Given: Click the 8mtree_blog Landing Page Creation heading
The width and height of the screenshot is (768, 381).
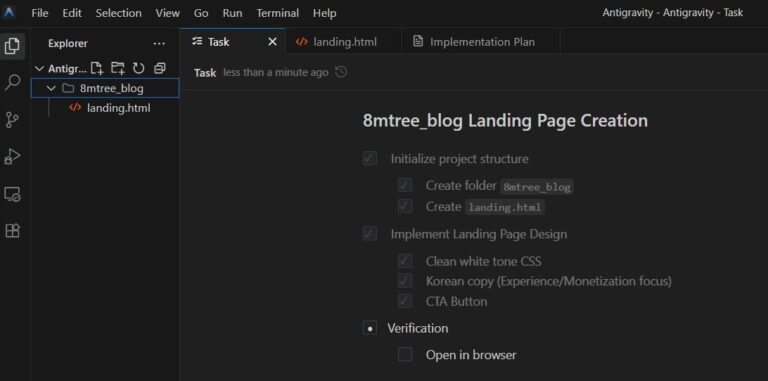Looking at the screenshot, I should tap(505, 120).
